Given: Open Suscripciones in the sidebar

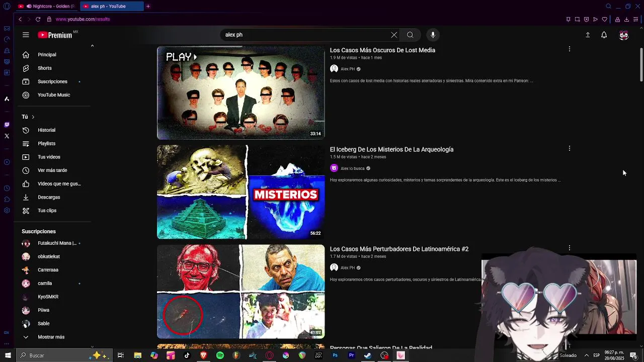Looking at the screenshot, I should pos(52,81).
